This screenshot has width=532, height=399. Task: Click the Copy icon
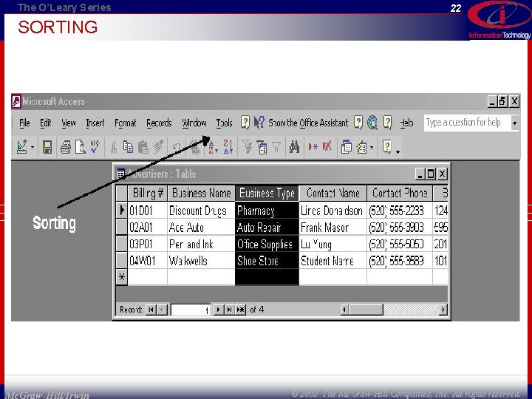128,147
